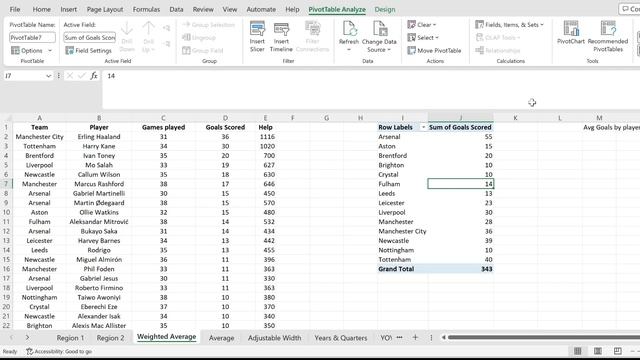640x360 pixels.
Task: Select the Harry Kane cell
Action: pyautogui.click(x=99, y=146)
